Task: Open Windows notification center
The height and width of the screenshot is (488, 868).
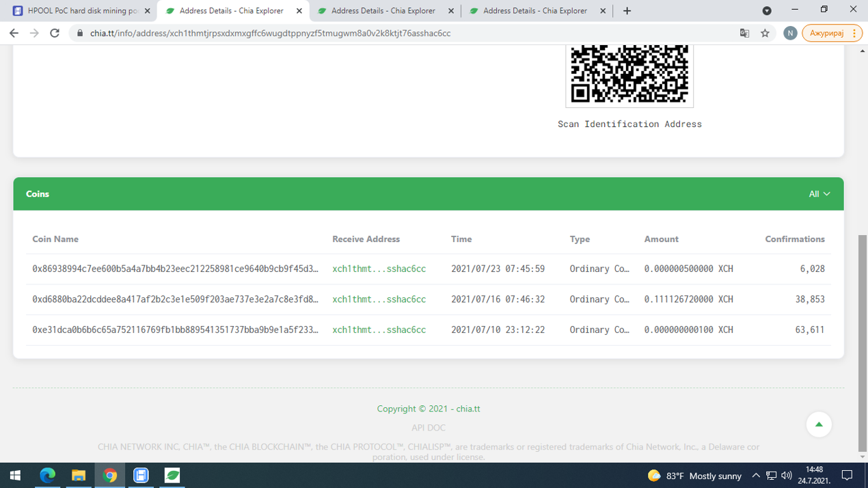Action: pyautogui.click(x=847, y=475)
